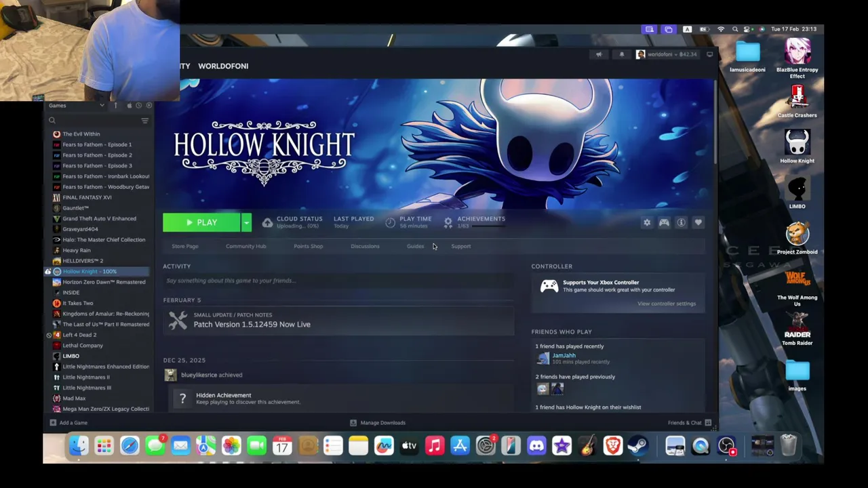Open Steam notifications bell
This screenshot has width=868, height=488.
point(622,54)
